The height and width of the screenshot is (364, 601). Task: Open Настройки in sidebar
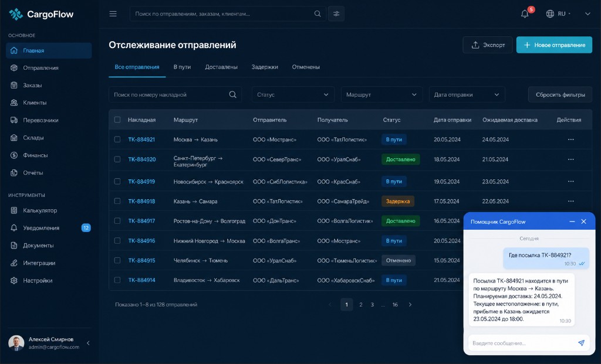point(49,281)
